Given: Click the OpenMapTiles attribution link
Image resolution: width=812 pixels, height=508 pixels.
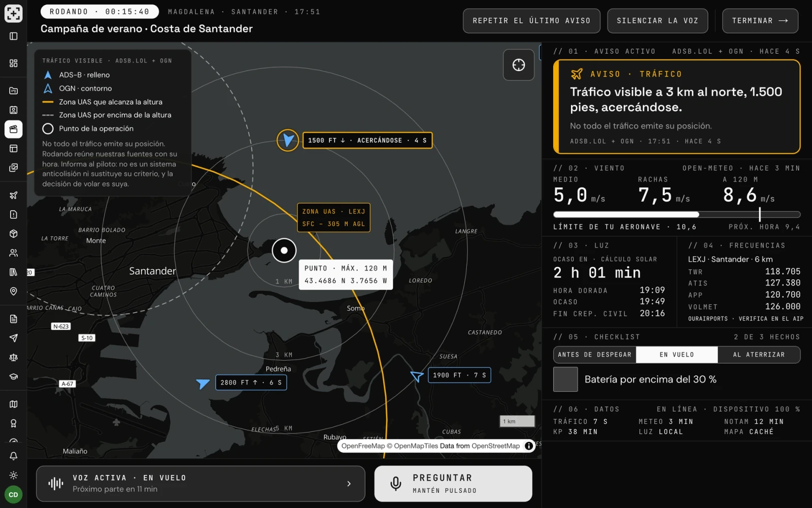Looking at the screenshot, I should 416,446.
